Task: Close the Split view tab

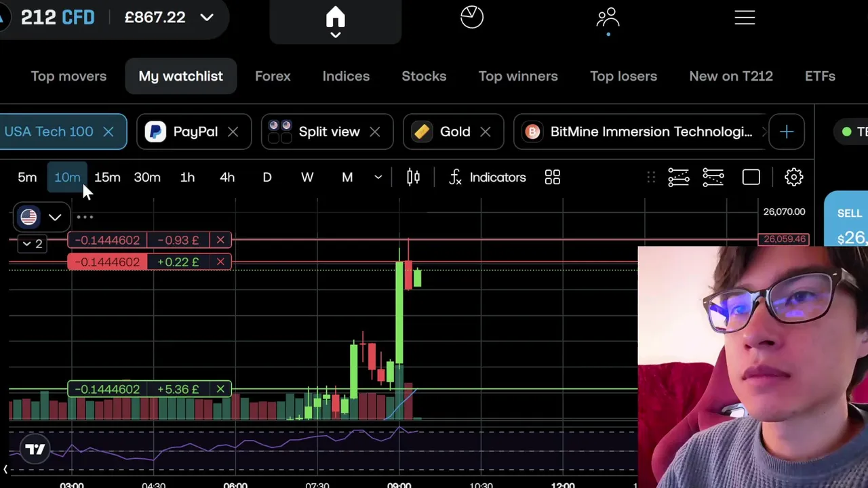Action: coord(374,131)
